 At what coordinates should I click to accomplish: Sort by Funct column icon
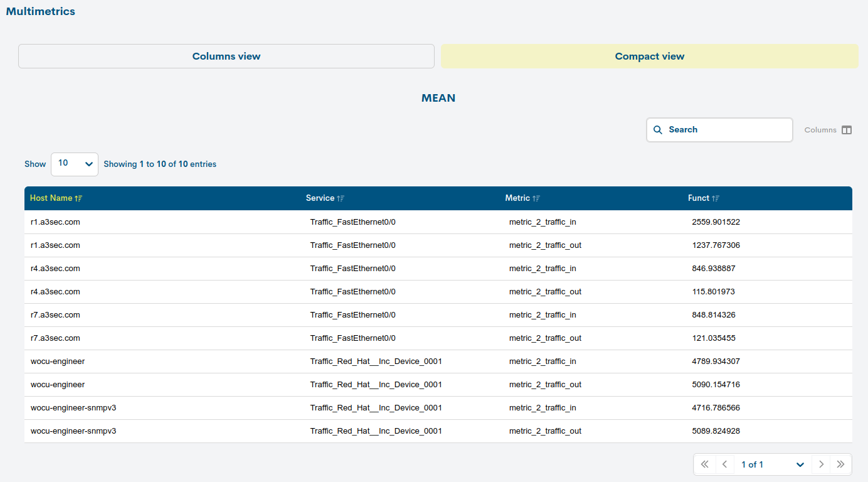click(x=716, y=198)
